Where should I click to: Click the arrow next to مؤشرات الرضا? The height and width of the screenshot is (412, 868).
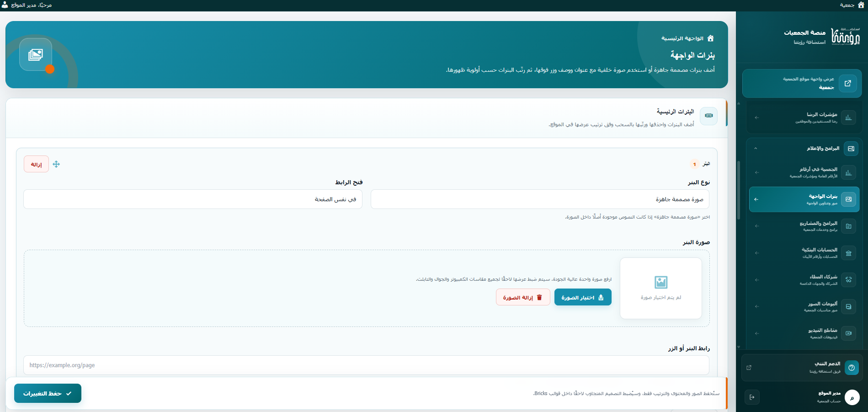coord(757,118)
